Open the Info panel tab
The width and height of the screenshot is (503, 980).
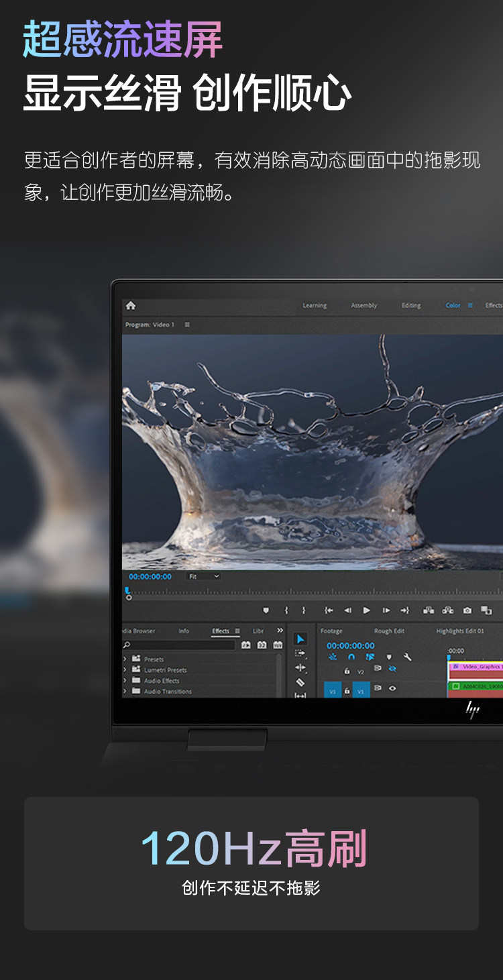[184, 631]
